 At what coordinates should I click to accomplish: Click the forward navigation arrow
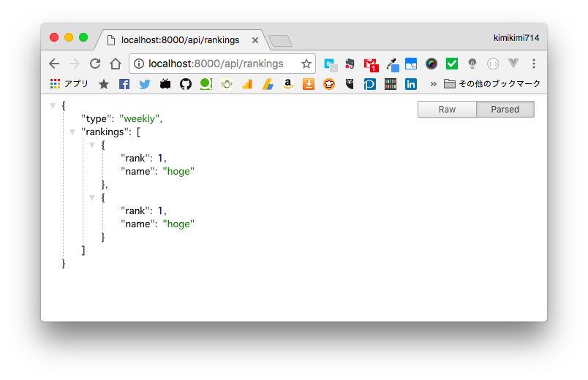(x=75, y=64)
